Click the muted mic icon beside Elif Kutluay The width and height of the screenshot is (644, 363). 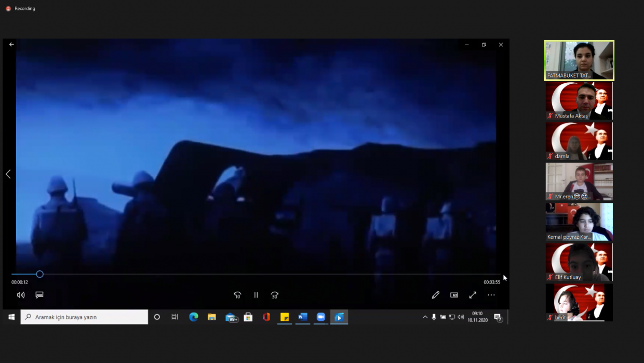550,277
